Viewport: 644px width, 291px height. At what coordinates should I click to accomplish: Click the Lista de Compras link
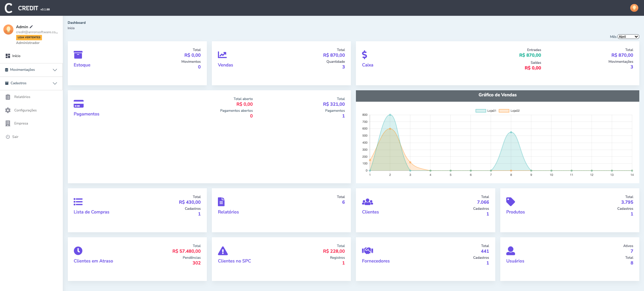tap(91, 212)
